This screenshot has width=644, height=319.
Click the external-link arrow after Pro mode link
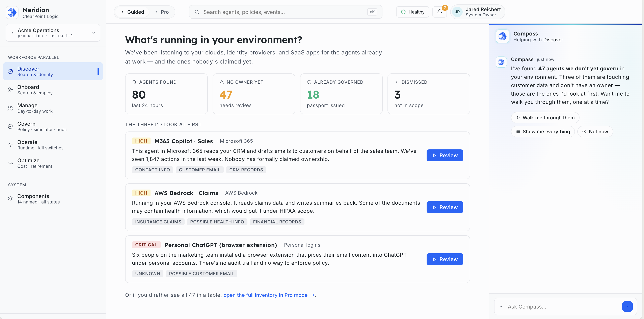point(313,295)
